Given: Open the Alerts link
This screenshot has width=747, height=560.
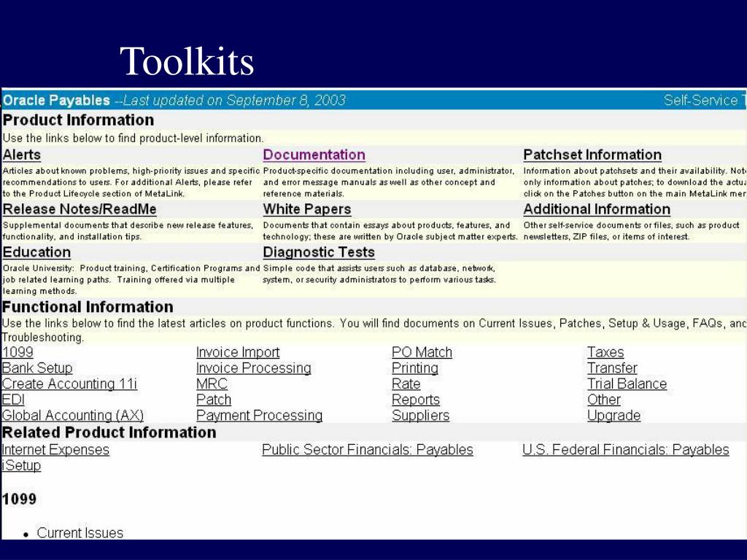Looking at the screenshot, I should coord(21,155).
